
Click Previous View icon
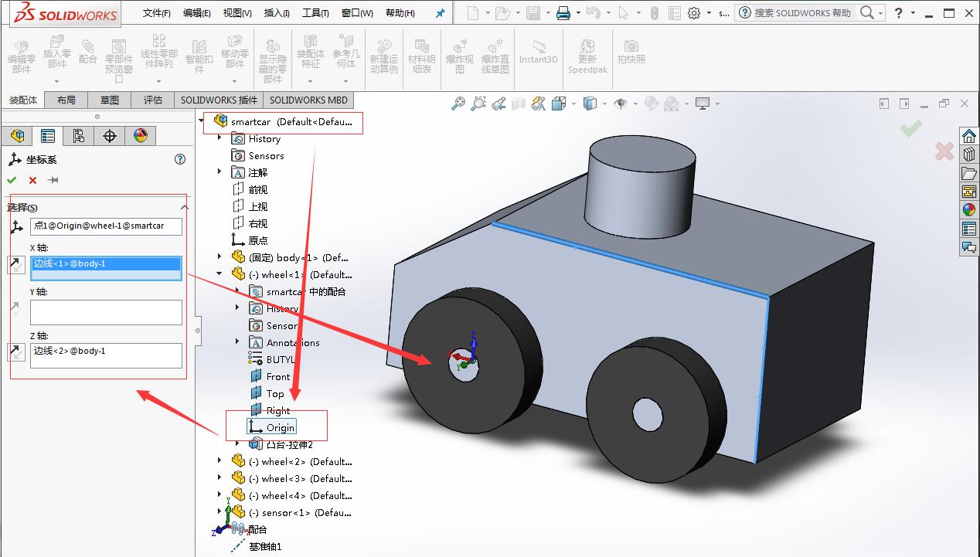pyautogui.click(x=499, y=104)
